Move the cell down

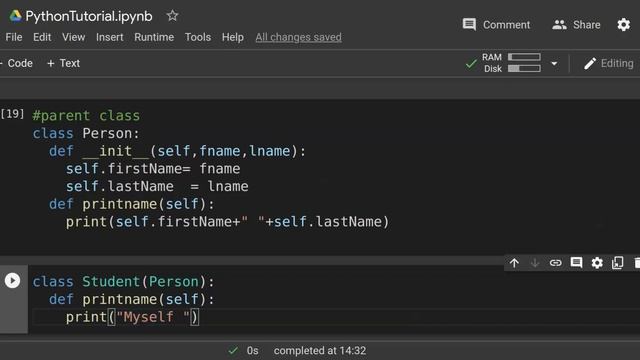pos(535,263)
